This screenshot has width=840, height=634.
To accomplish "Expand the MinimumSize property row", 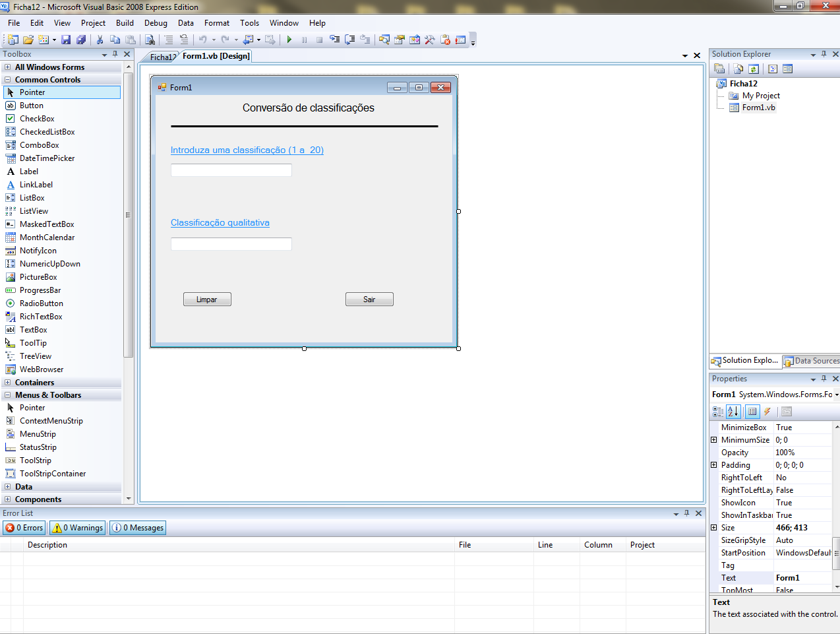I will (x=713, y=440).
